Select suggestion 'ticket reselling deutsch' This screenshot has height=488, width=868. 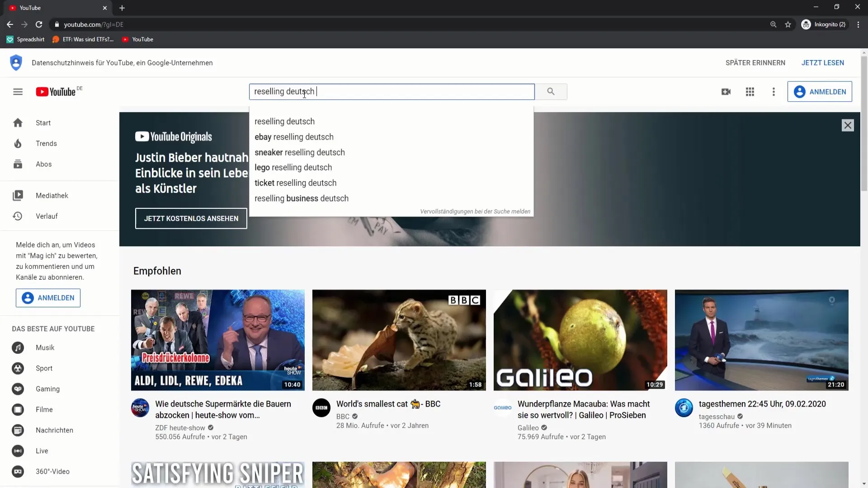pyautogui.click(x=392, y=183)
